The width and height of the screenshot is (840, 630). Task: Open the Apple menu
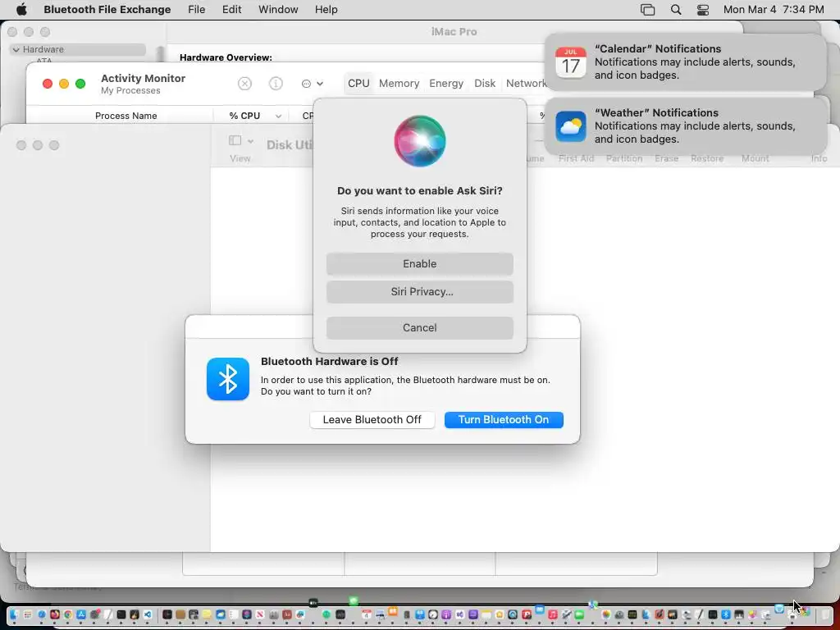pyautogui.click(x=21, y=10)
